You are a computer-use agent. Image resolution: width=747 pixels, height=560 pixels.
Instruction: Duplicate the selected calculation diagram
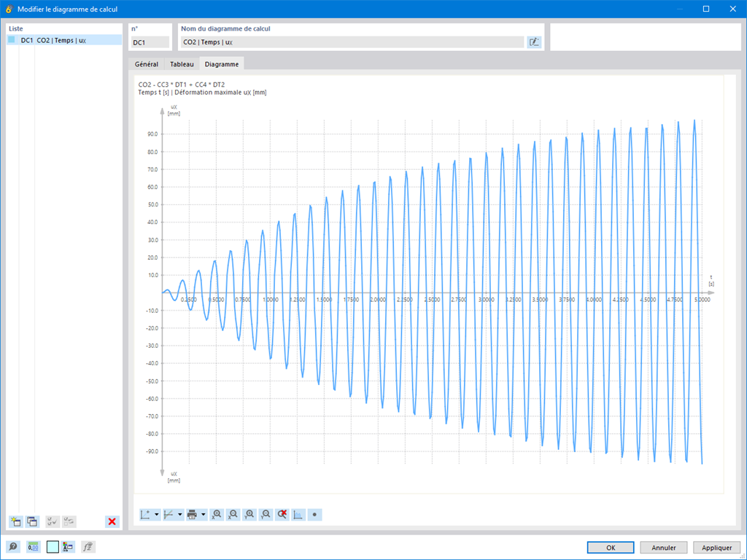[x=32, y=521]
